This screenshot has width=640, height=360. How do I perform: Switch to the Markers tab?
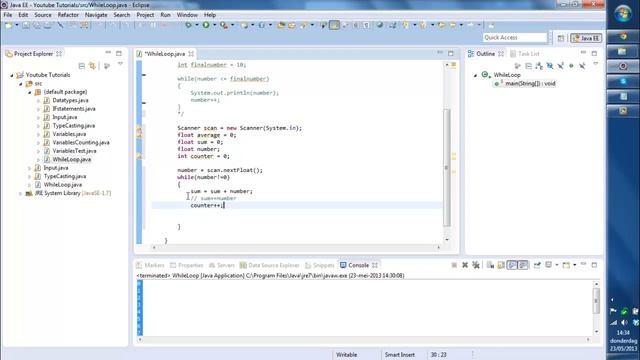tap(150, 265)
